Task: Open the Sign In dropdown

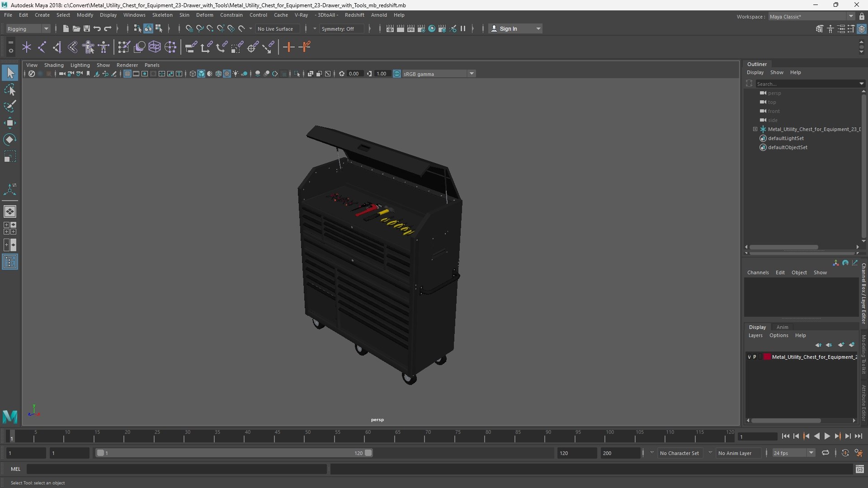Action: tap(515, 28)
